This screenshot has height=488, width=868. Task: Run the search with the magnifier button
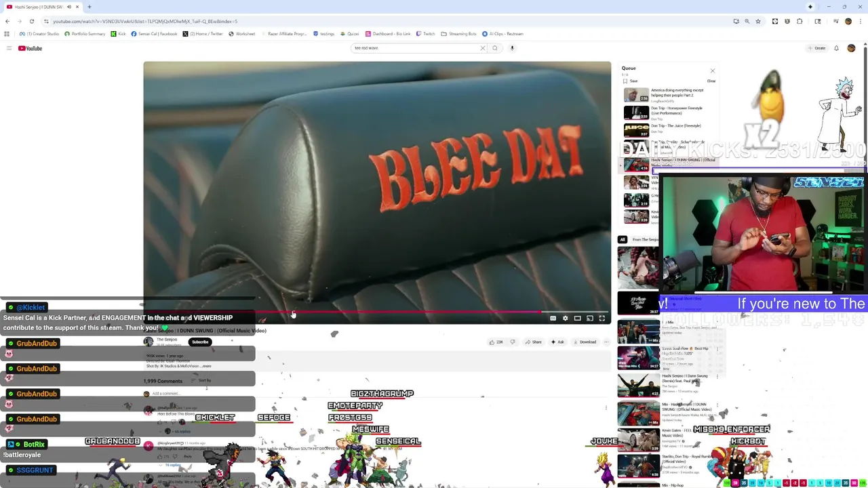coord(495,48)
